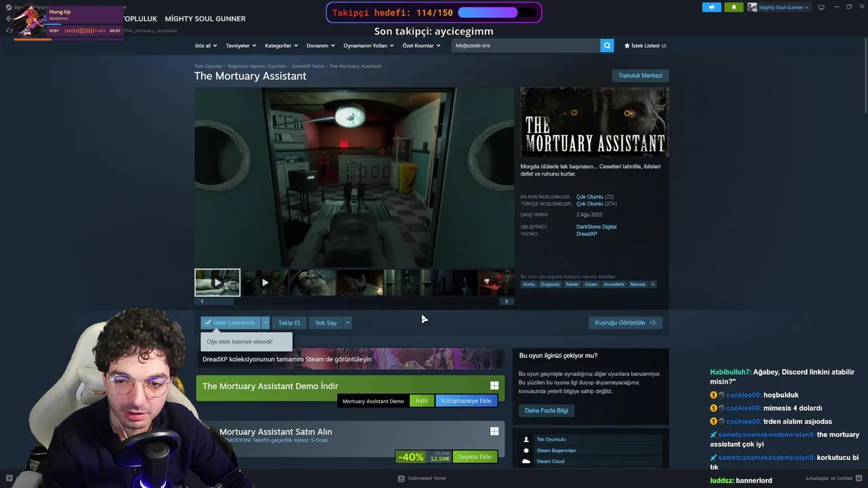Open the DreadXP collection banner
Viewport: 868px width, 488px height.
coord(350,359)
